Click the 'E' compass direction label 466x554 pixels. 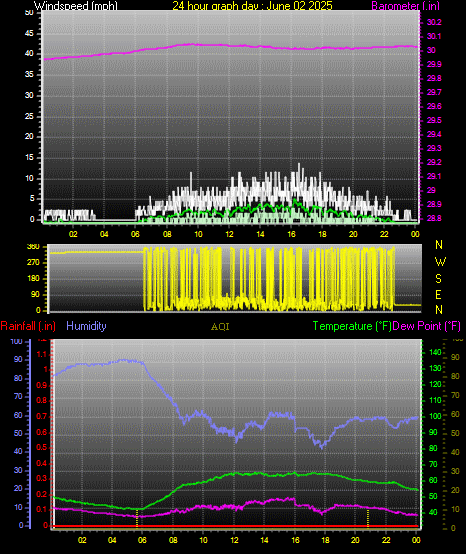(x=438, y=294)
